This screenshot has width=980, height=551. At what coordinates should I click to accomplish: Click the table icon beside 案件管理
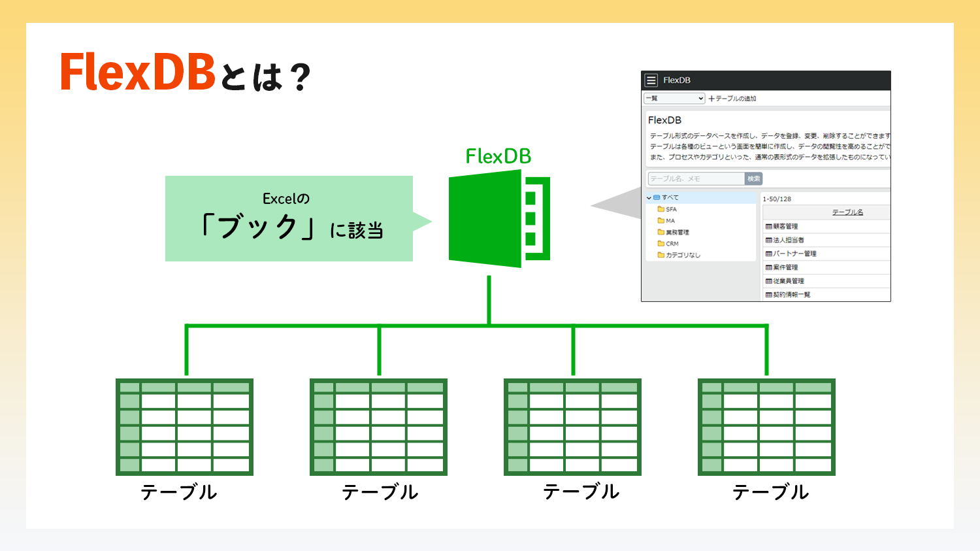[x=769, y=268]
